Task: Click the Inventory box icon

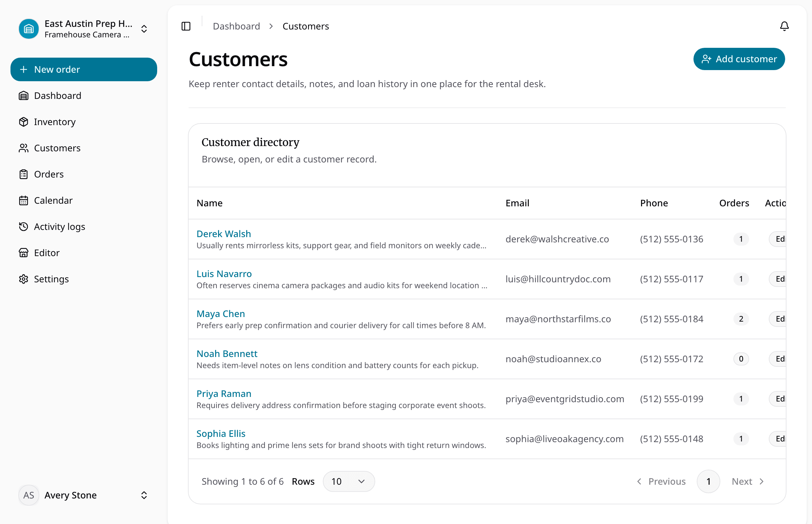Action: click(24, 122)
